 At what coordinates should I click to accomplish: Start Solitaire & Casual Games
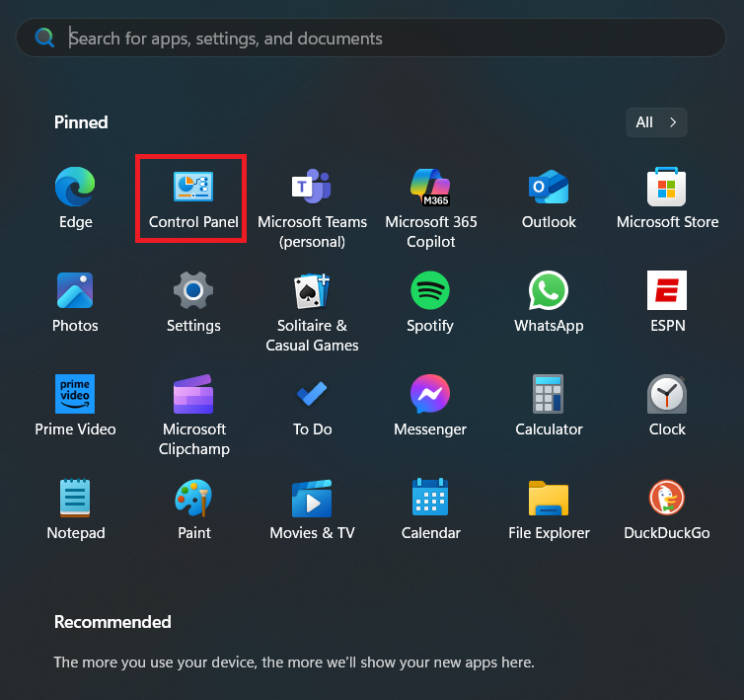pyautogui.click(x=312, y=312)
